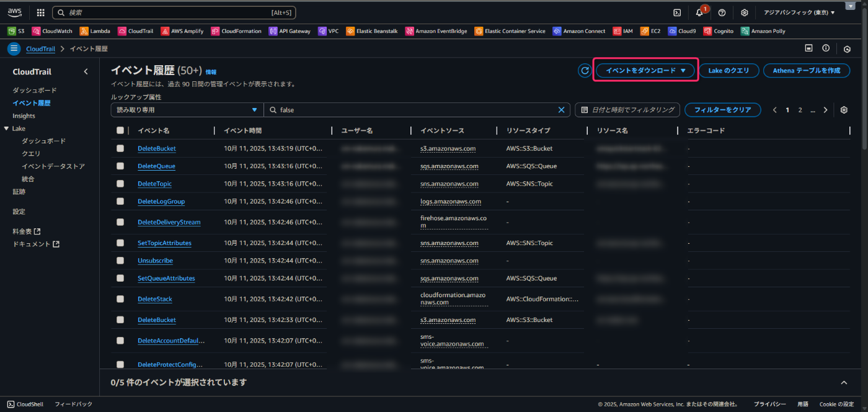Go to next page of events

point(825,110)
